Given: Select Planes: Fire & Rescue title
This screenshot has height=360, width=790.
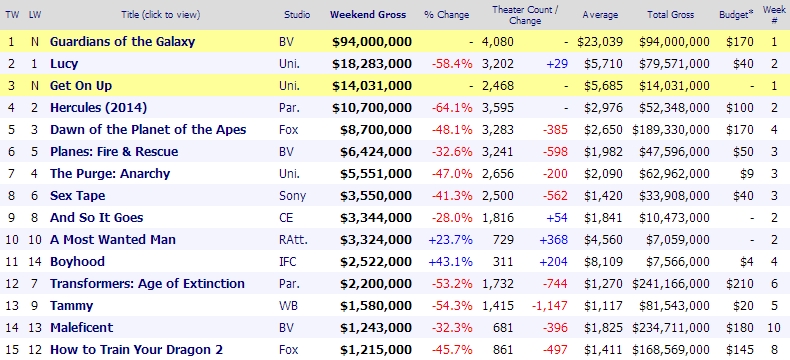Looking at the screenshot, I should pyautogui.click(x=114, y=152).
